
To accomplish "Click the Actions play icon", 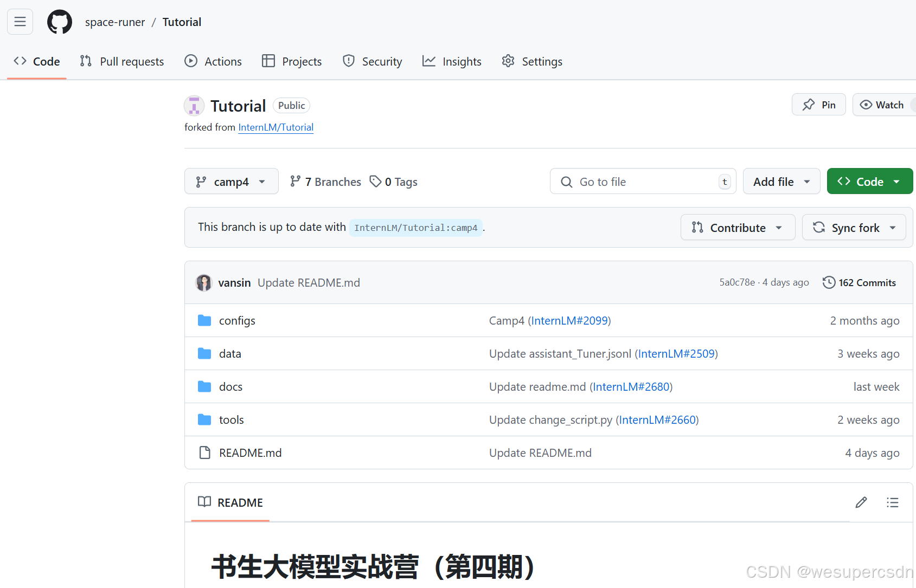I will [191, 61].
